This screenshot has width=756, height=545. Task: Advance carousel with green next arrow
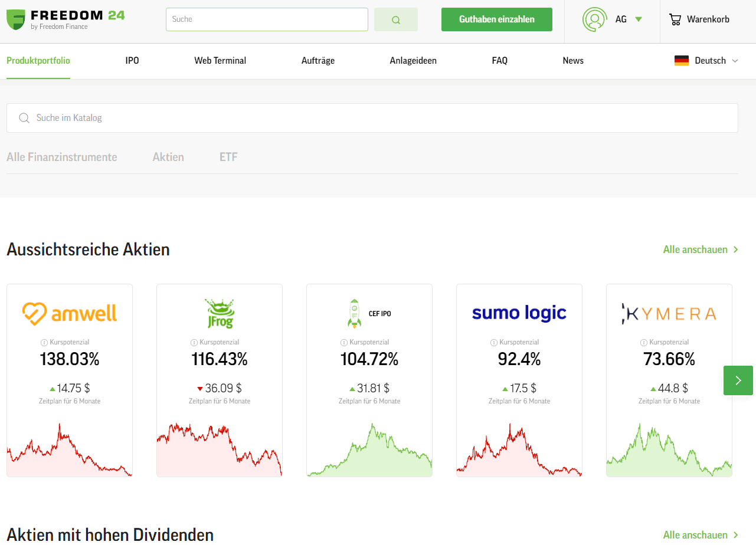(x=738, y=380)
